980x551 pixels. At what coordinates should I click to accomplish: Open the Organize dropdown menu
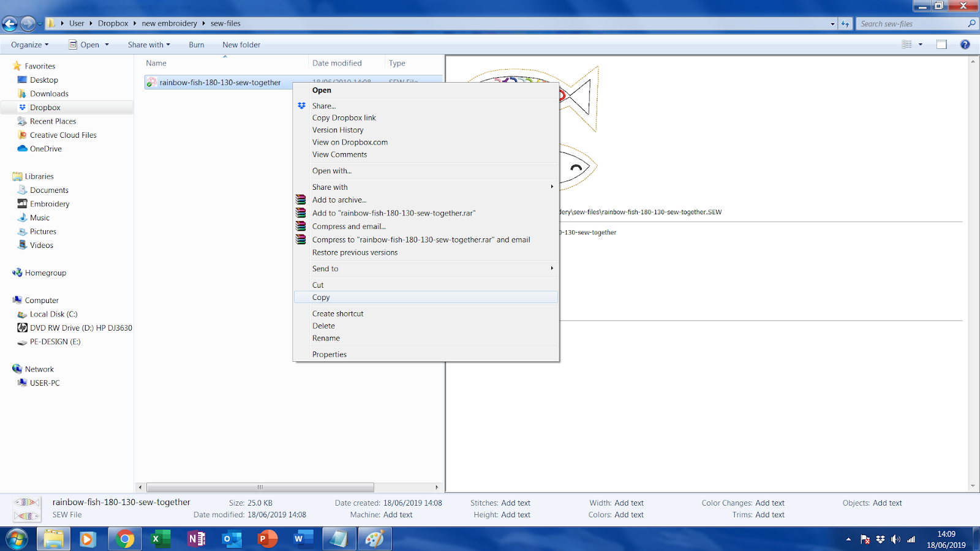tap(29, 45)
